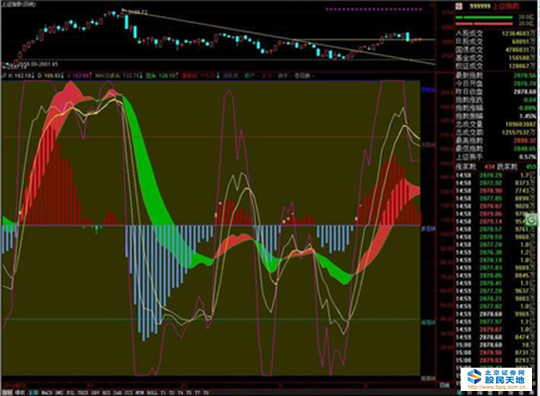The width and height of the screenshot is (540, 396).
Task: Open the CCI indicator tab
Action: [128, 393]
